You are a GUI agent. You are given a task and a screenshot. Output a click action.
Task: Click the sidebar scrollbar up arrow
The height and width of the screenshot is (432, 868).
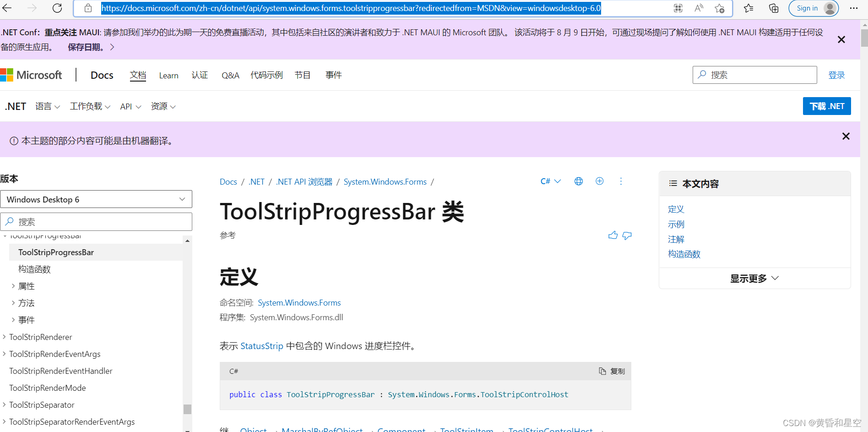click(187, 241)
